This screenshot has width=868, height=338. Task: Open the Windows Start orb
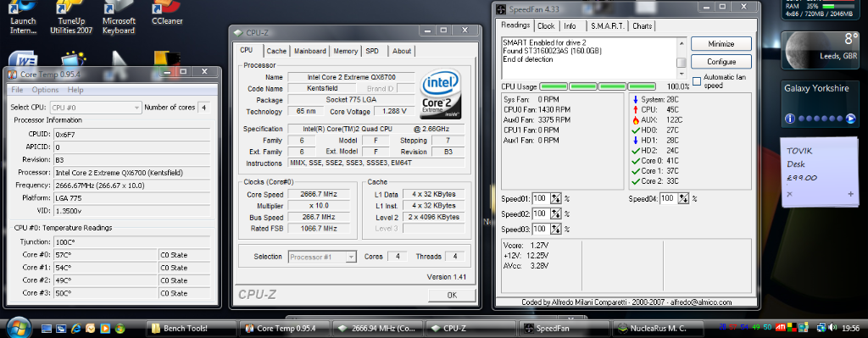coord(19,328)
